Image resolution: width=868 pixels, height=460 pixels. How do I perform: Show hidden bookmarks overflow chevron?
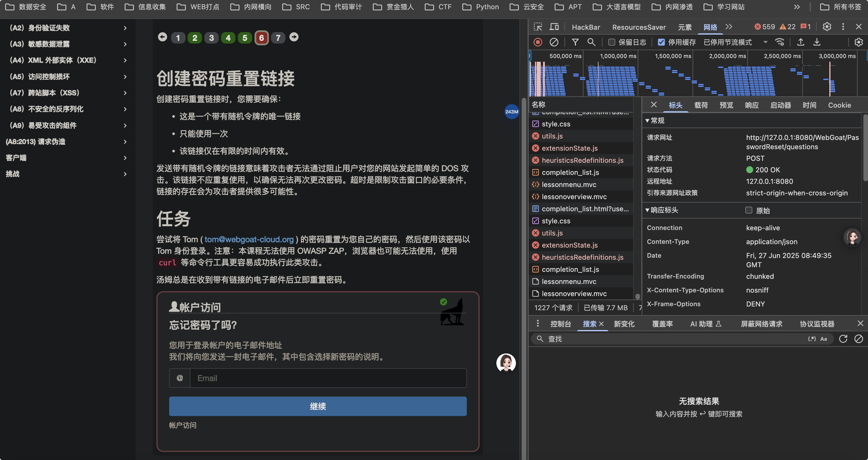[797, 7]
